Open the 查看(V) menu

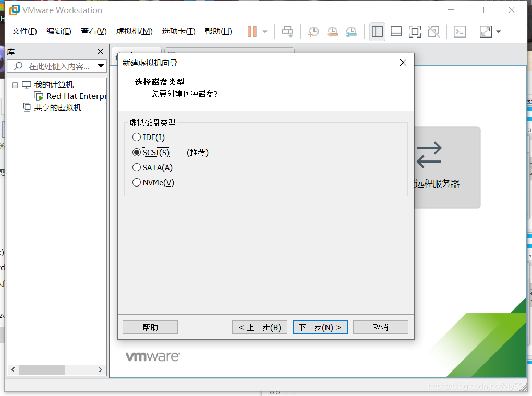(94, 31)
